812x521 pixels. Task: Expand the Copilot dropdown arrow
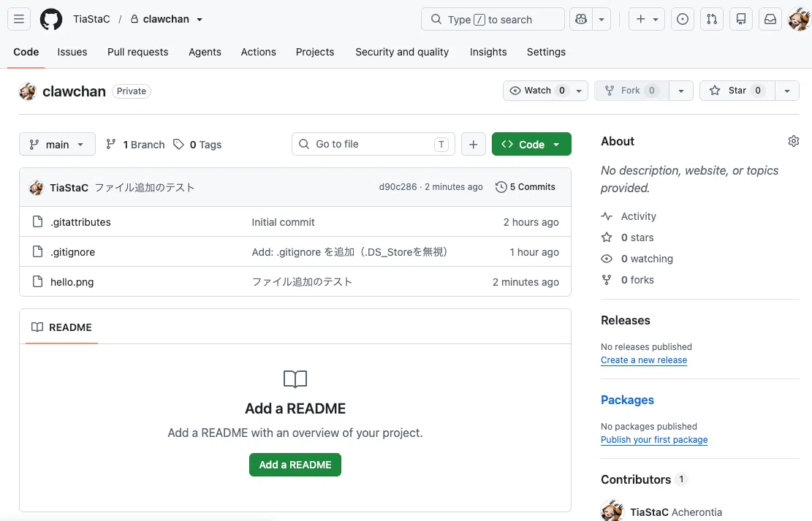[x=602, y=19]
